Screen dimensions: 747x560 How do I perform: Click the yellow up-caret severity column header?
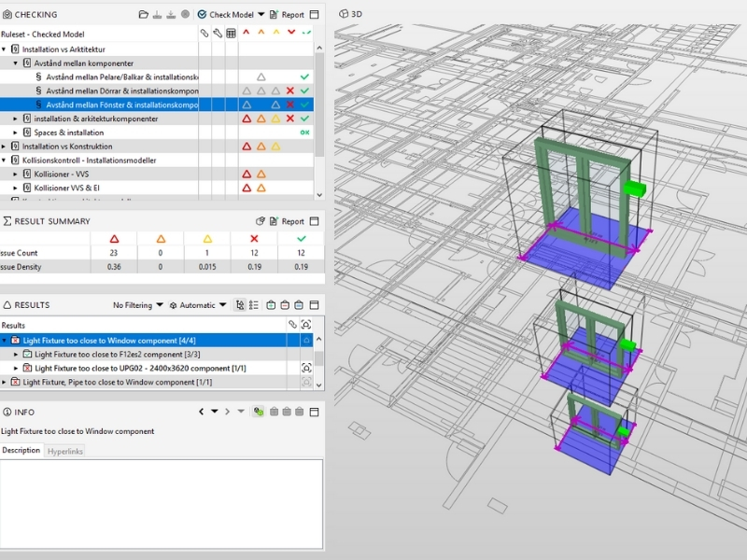click(x=275, y=33)
